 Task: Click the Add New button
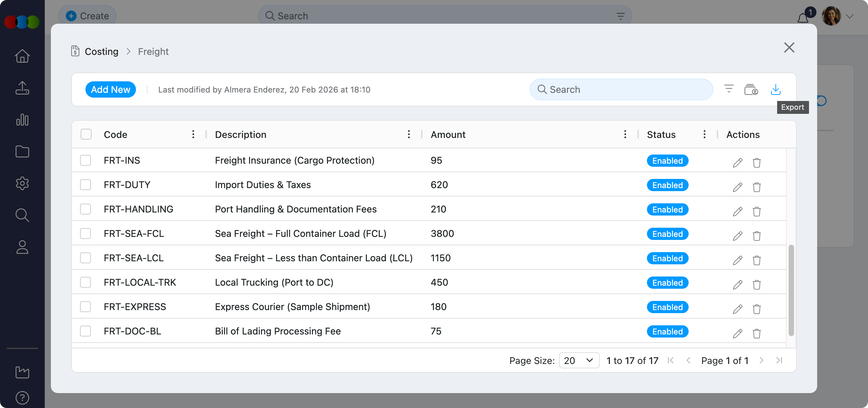click(111, 89)
